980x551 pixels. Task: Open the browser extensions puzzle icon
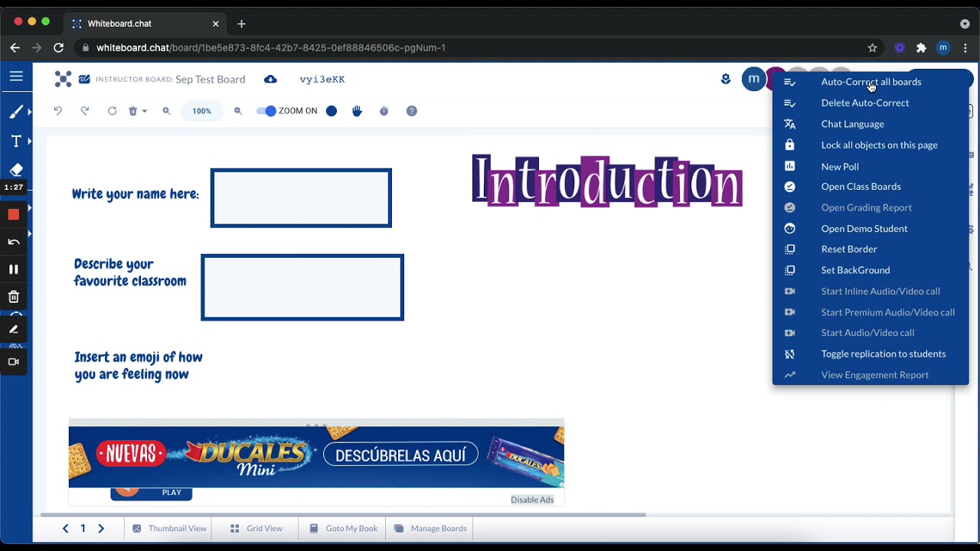point(922,47)
